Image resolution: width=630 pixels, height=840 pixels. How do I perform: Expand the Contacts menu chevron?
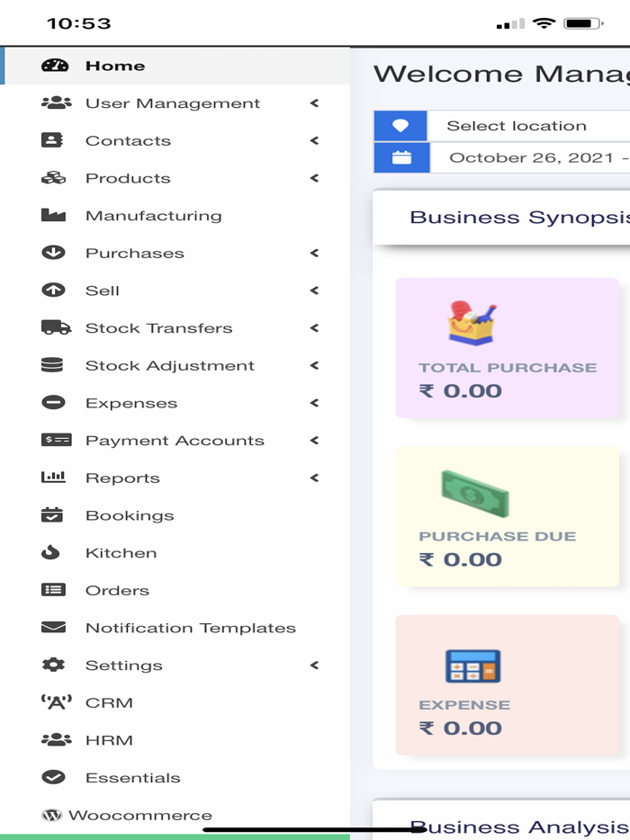[x=314, y=140]
